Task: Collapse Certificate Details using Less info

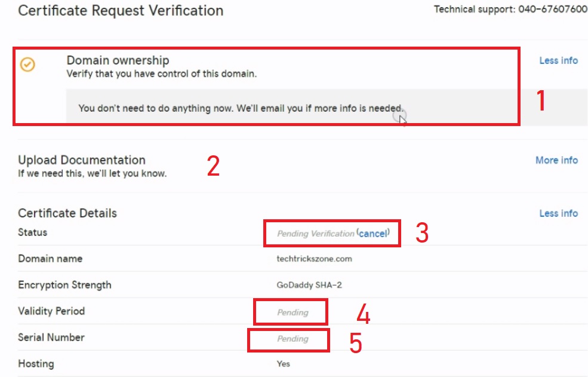Action: click(x=558, y=213)
